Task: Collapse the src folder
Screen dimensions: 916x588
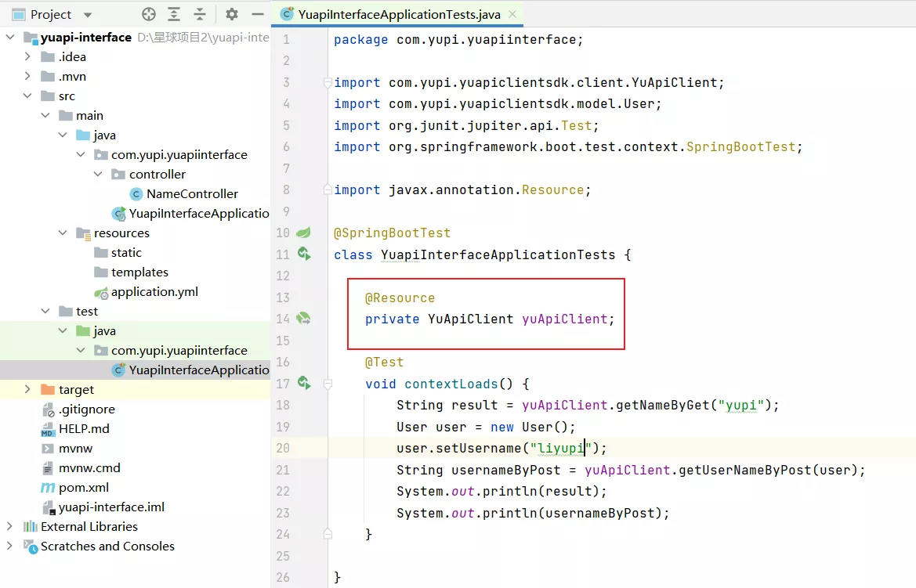Action: 27,96
